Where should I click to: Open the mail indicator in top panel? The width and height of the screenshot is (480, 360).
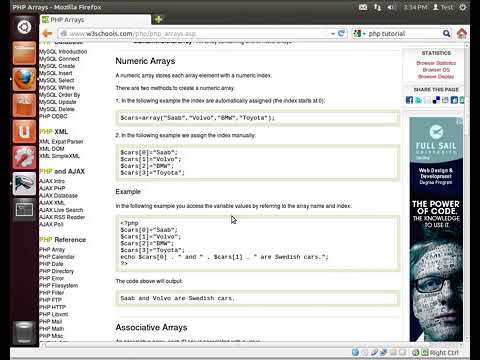(363, 7)
